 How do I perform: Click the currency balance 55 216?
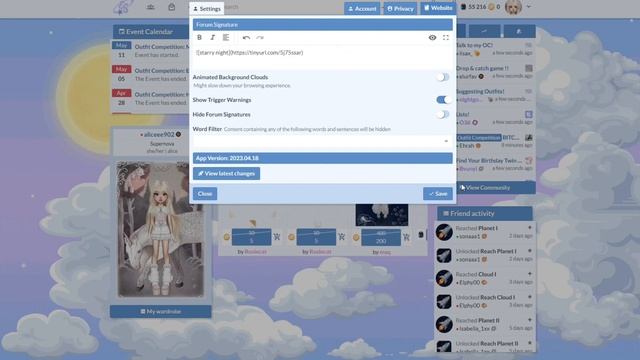(477, 7)
